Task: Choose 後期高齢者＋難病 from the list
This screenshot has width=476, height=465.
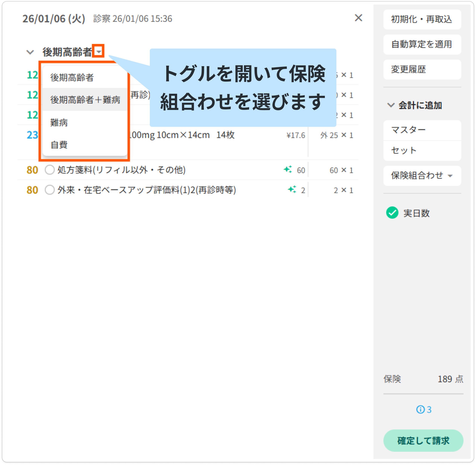Action: point(85,100)
